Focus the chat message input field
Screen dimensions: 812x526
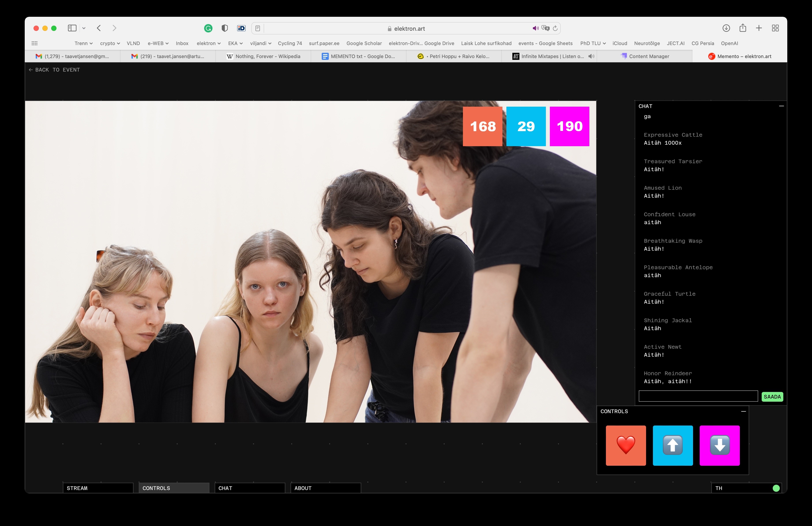click(698, 396)
